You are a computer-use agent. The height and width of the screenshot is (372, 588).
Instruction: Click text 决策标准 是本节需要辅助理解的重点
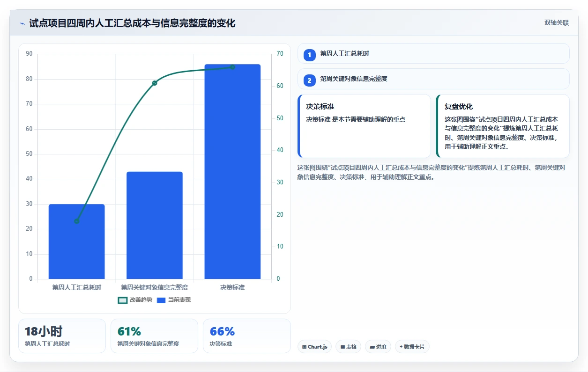click(356, 119)
